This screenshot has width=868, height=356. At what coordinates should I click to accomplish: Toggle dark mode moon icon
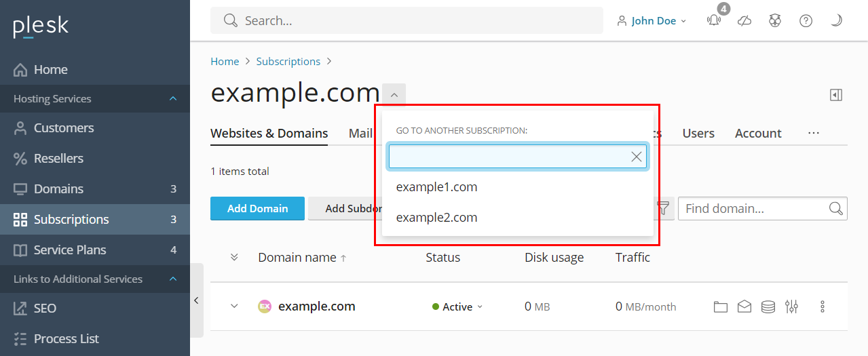tap(836, 21)
